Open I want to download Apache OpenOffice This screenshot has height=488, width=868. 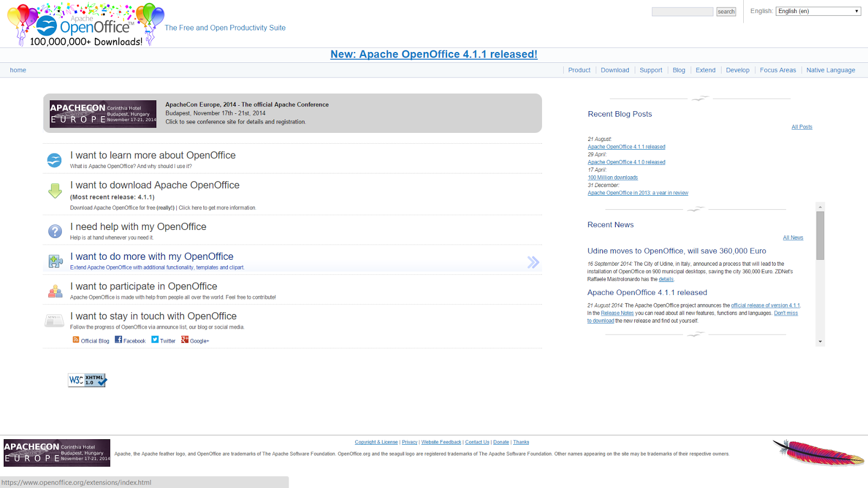pyautogui.click(x=155, y=185)
